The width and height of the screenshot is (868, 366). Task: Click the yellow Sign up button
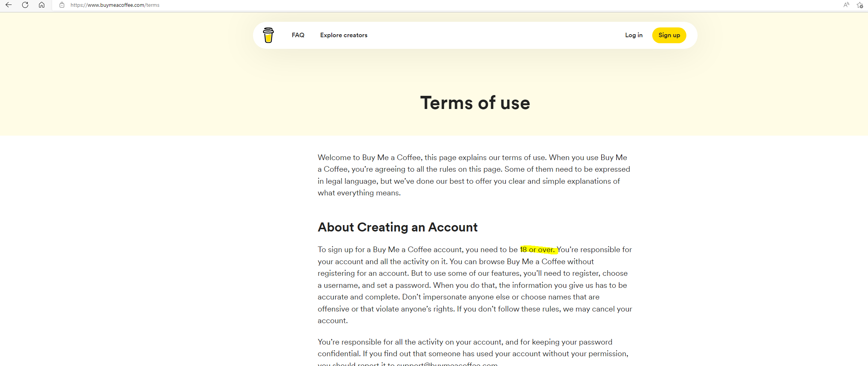click(x=669, y=35)
